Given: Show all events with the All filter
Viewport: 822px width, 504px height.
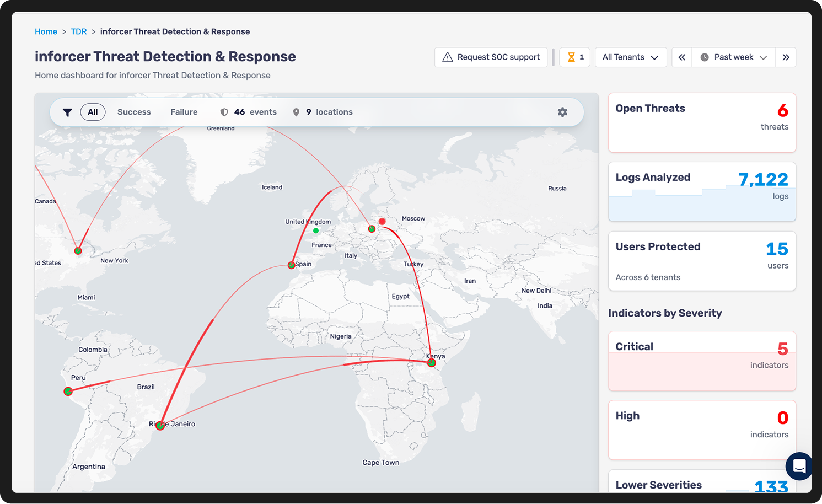Looking at the screenshot, I should point(93,112).
